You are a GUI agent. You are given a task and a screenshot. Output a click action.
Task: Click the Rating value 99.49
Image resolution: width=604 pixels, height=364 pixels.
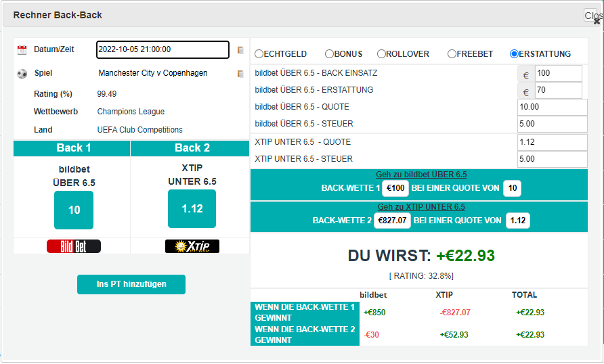(x=107, y=94)
